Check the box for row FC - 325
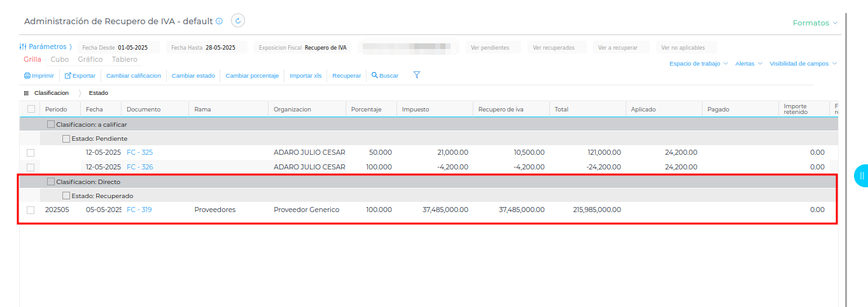The width and height of the screenshot is (868, 307). (x=31, y=153)
